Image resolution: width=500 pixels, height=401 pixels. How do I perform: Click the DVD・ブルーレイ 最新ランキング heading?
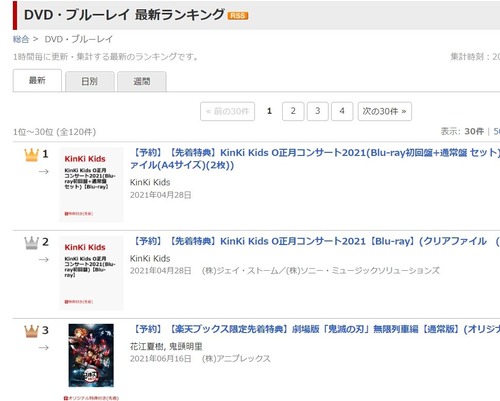coord(124,15)
